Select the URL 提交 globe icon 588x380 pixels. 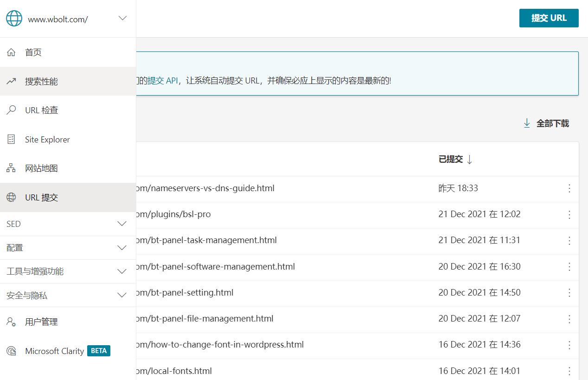tap(11, 197)
